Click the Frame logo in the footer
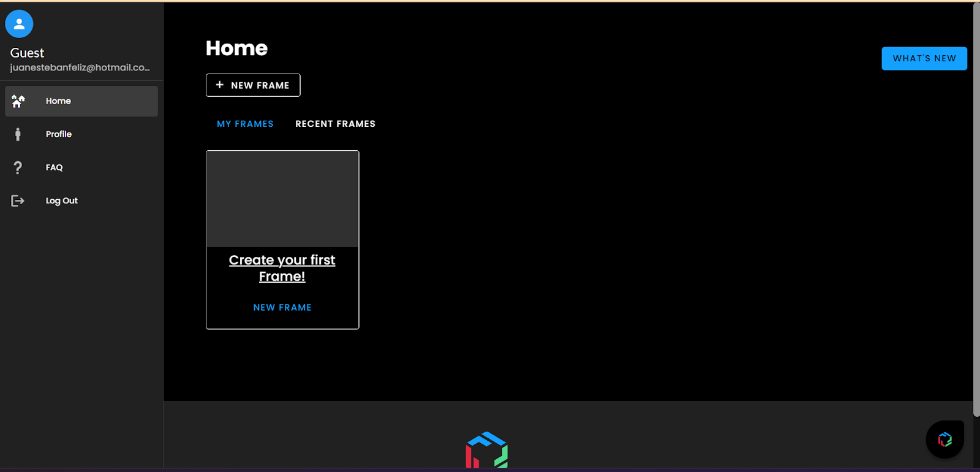980x472 pixels. tap(487, 451)
